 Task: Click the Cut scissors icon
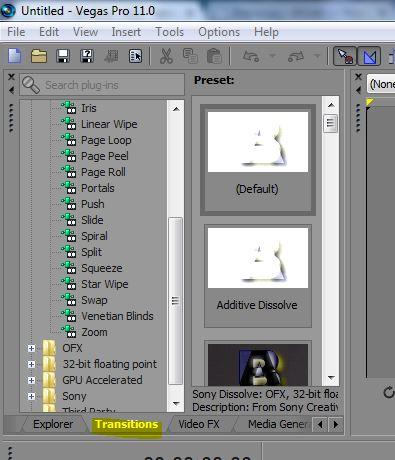point(166,56)
